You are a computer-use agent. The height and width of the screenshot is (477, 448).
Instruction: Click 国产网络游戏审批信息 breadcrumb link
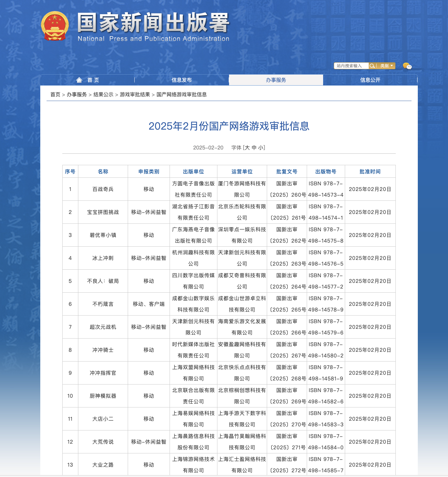point(182,94)
